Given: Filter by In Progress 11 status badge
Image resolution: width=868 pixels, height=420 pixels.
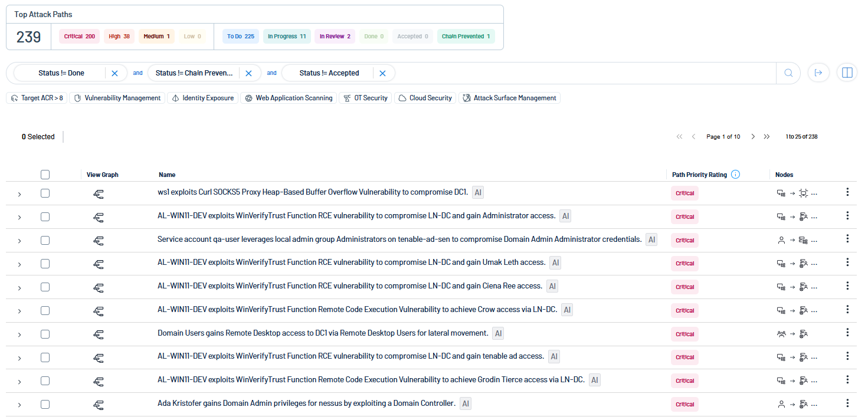Looking at the screenshot, I should click(287, 37).
